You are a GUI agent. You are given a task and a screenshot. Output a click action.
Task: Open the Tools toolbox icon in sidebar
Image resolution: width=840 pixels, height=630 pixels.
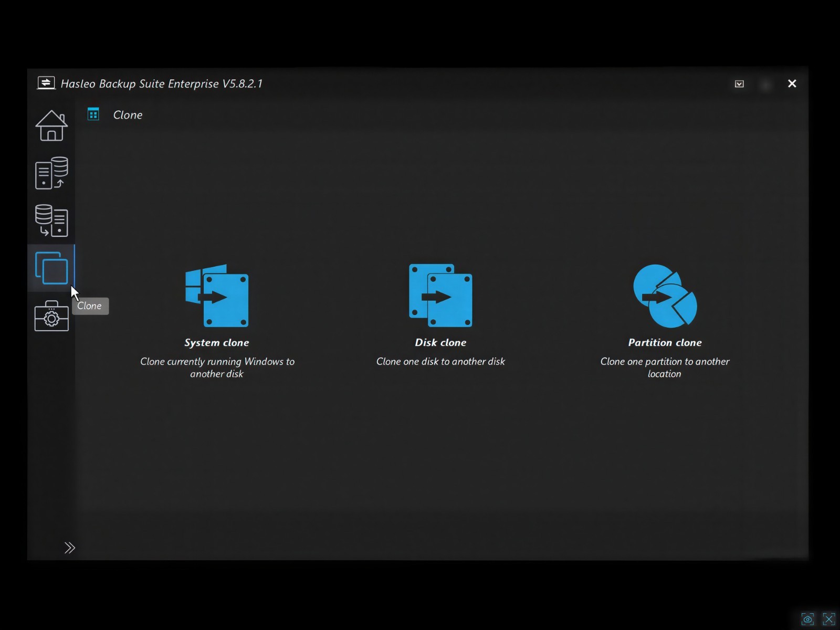(51, 316)
